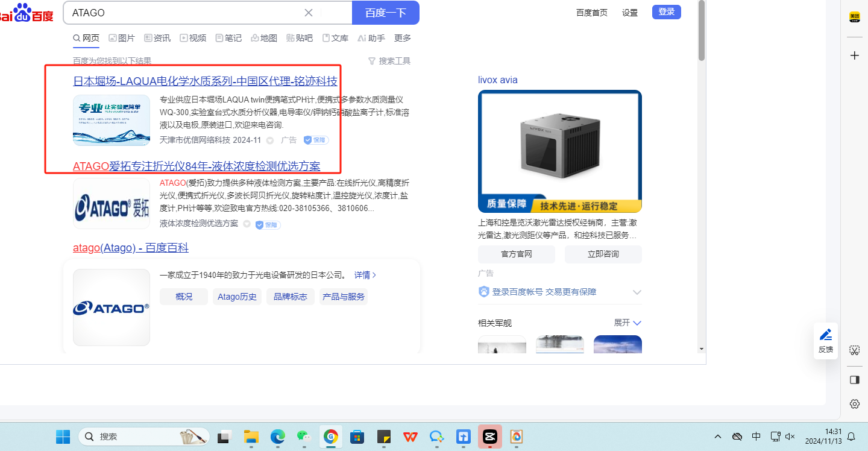Click 保障 badge on the LAQUA ad
Image resolution: width=868 pixels, height=451 pixels.
(316, 140)
